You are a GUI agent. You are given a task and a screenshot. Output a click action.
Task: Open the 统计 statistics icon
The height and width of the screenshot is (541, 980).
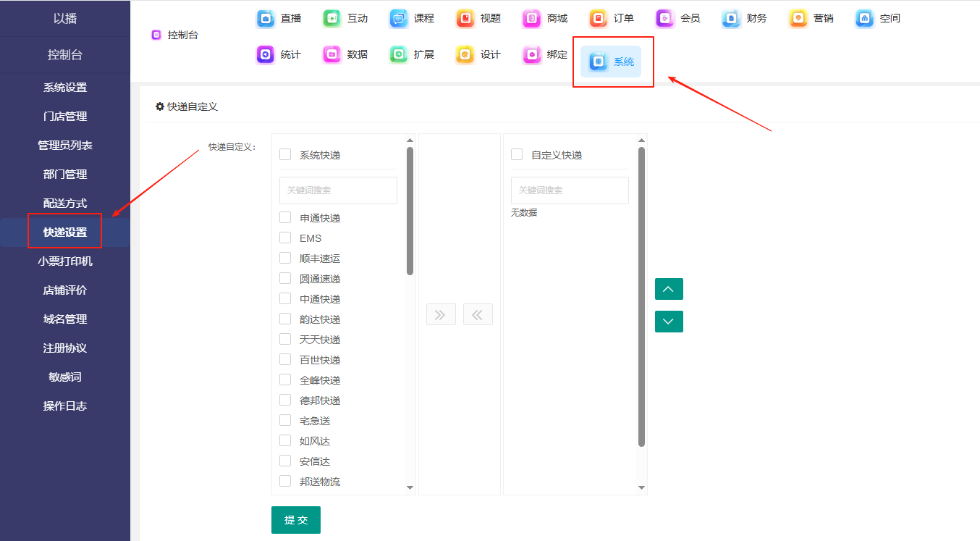[266, 55]
